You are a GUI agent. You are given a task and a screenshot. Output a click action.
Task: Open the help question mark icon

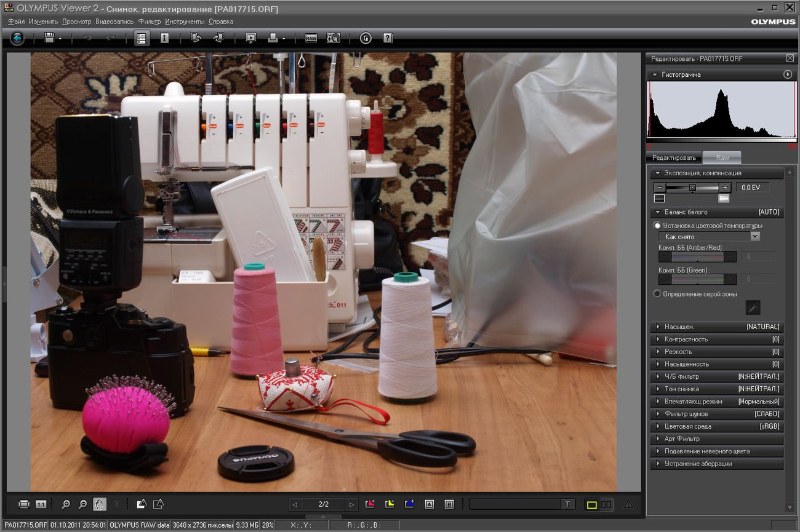(387, 38)
